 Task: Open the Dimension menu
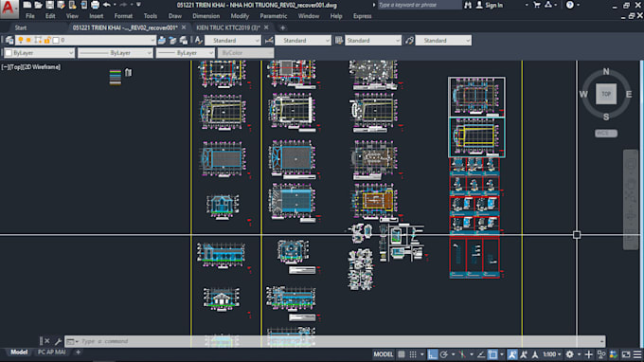[206, 16]
